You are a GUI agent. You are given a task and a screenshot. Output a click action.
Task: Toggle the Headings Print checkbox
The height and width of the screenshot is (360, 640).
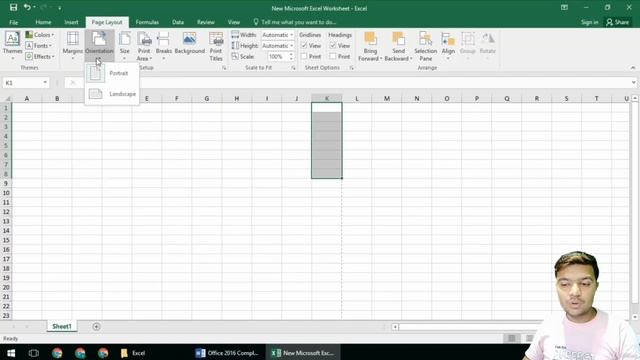click(333, 56)
